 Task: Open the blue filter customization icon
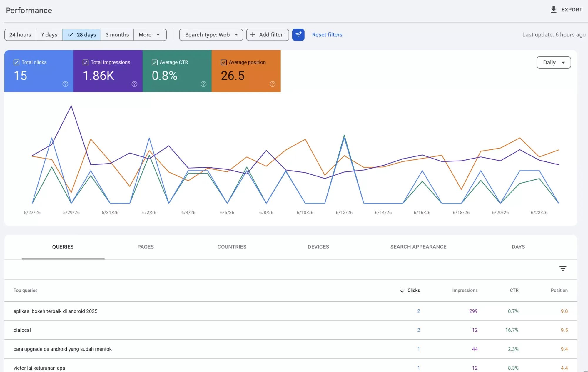[x=298, y=35]
